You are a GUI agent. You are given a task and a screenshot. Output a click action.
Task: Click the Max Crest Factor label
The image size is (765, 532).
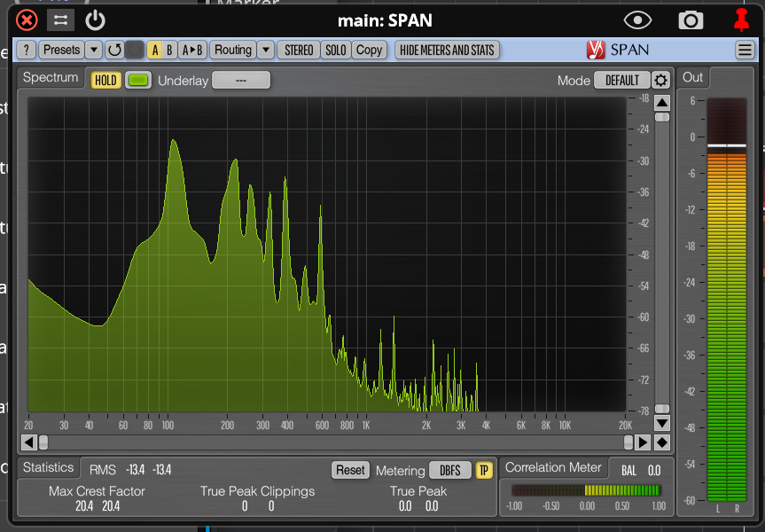click(x=97, y=491)
